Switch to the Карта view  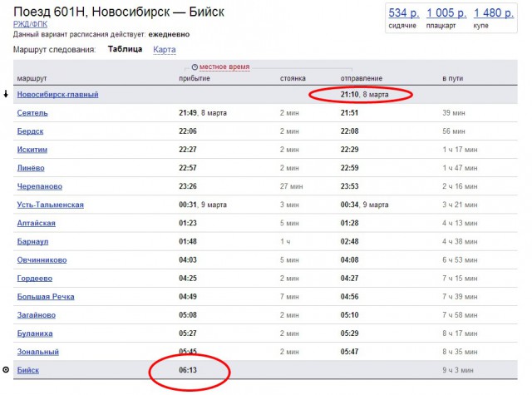(164, 50)
